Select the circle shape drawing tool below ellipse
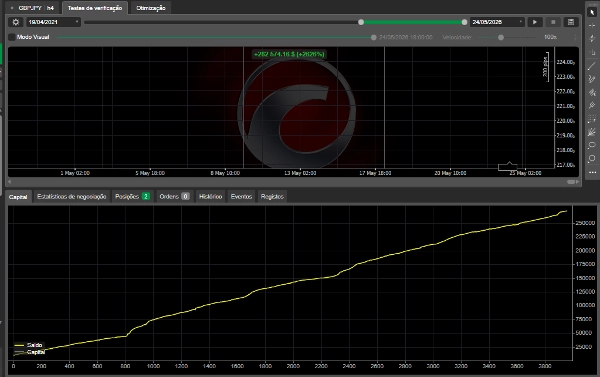The image size is (600, 377). point(592,158)
